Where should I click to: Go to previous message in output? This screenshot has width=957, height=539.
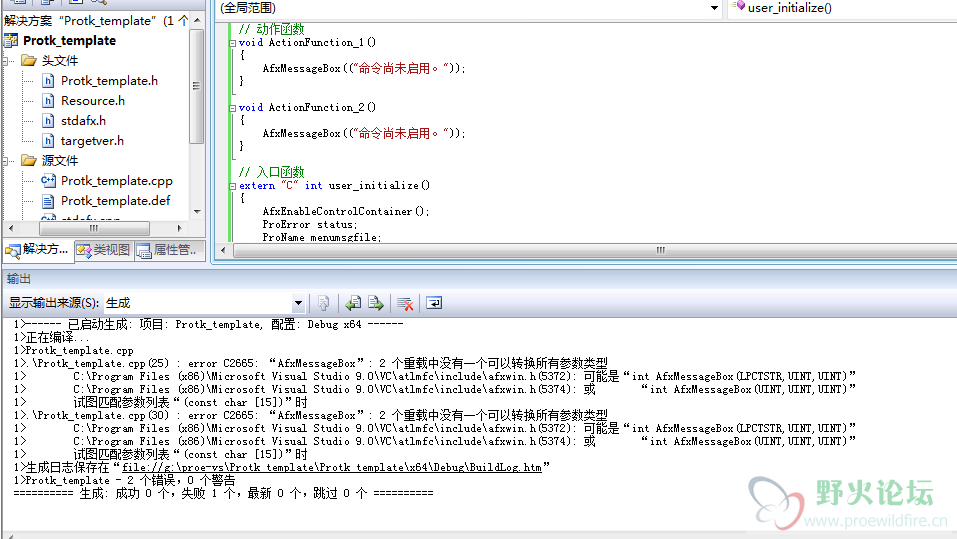tap(353, 303)
